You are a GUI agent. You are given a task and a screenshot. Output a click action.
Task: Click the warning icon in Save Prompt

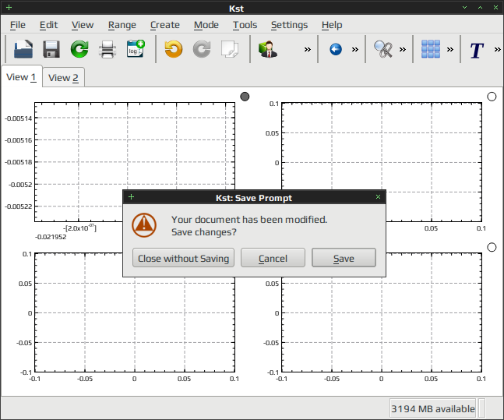(x=144, y=225)
